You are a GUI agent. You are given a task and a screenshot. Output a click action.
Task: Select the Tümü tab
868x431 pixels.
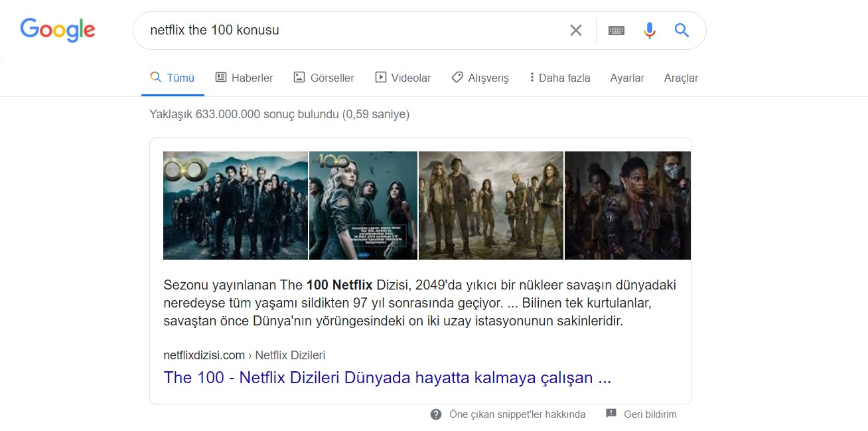pyautogui.click(x=173, y=78)
